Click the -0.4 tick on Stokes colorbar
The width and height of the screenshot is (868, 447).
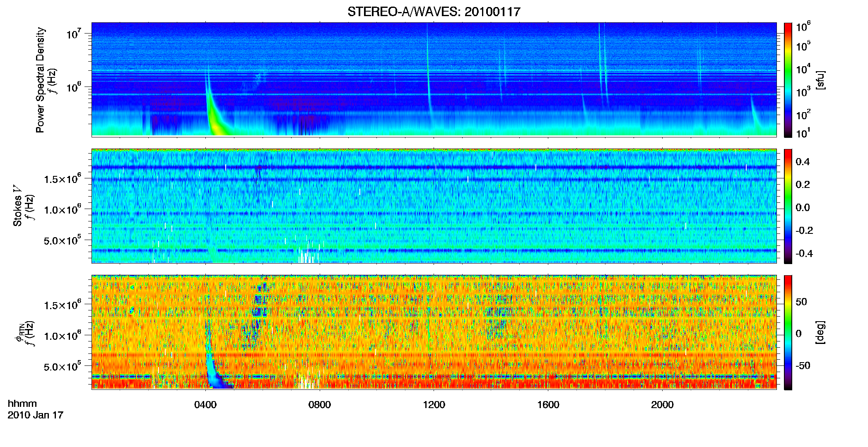pyautogui.click(x=804, y=254)
